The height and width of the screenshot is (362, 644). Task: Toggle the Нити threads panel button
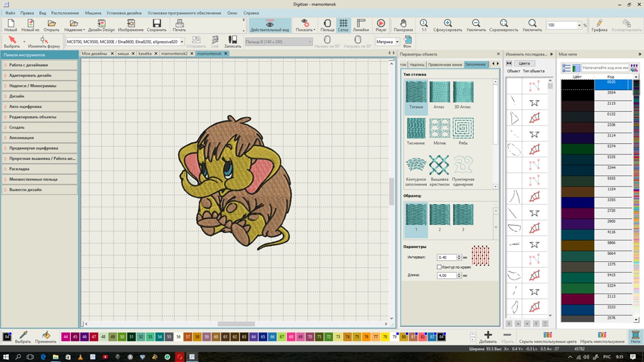pyautogui.click(x=635, y=337)
